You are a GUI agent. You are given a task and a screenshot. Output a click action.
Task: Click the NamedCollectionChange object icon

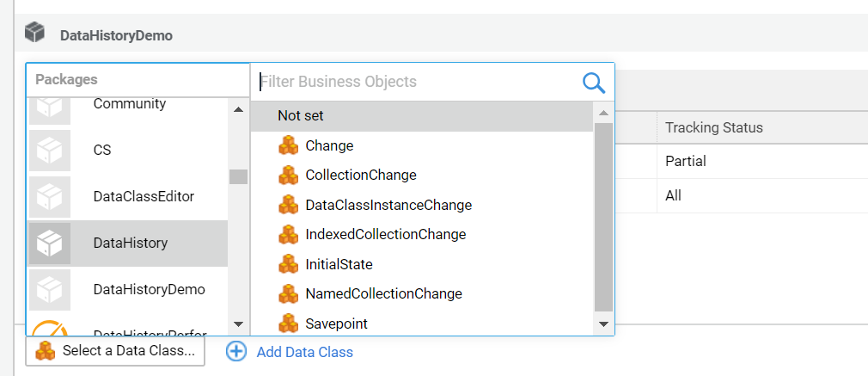(288, 293)
